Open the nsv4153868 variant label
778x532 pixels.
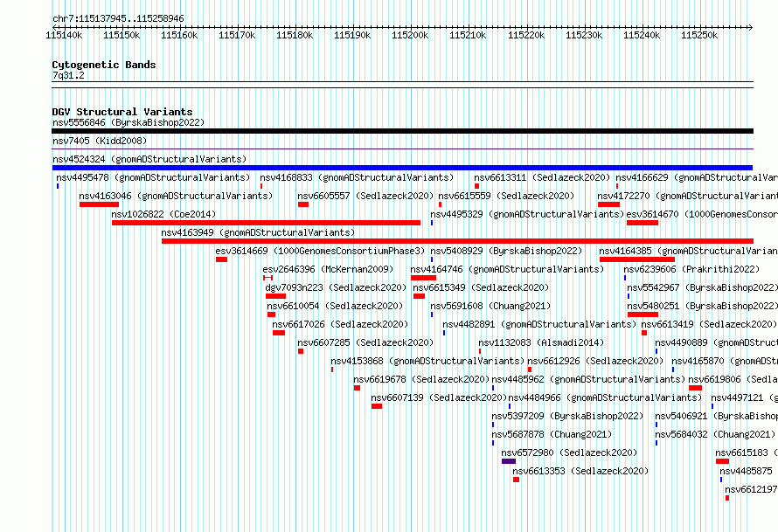(427, 361)
